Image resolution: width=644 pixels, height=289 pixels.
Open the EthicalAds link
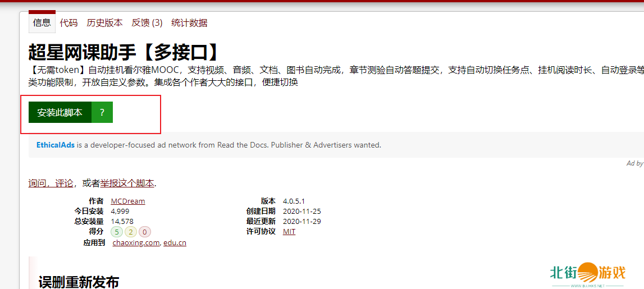[x=56, y=145]
